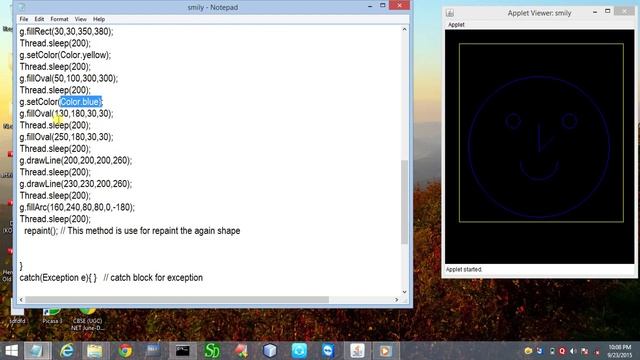The image size is (640, 360).
Task: Minimize the Applet Viewer window
Action: point(595,12)
